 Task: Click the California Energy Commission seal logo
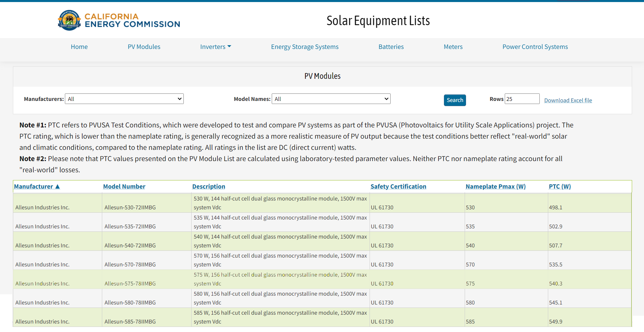pos(69,20)
